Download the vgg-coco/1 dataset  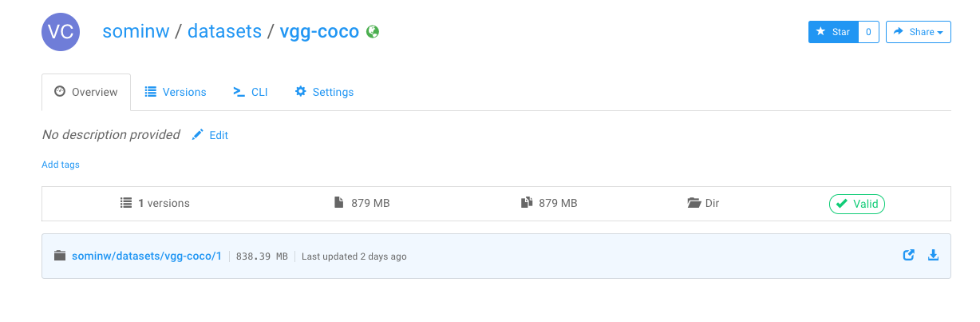pos(933,256)
